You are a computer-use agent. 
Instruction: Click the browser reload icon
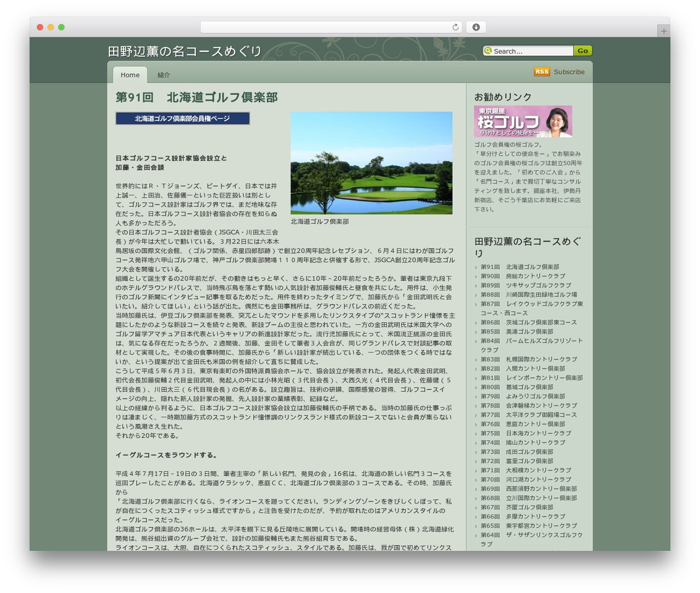pos(456,27)
